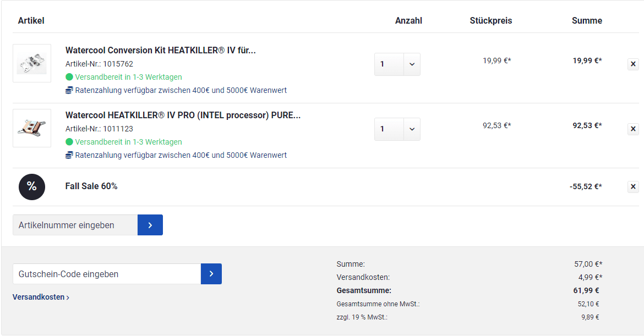
Task: Click the Gesamtsumme value 61,99 €
Action: 586,290
